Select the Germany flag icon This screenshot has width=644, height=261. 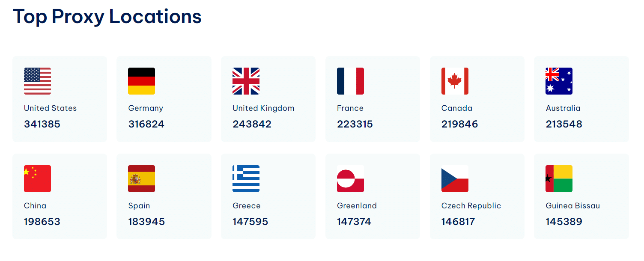(142, 81)
